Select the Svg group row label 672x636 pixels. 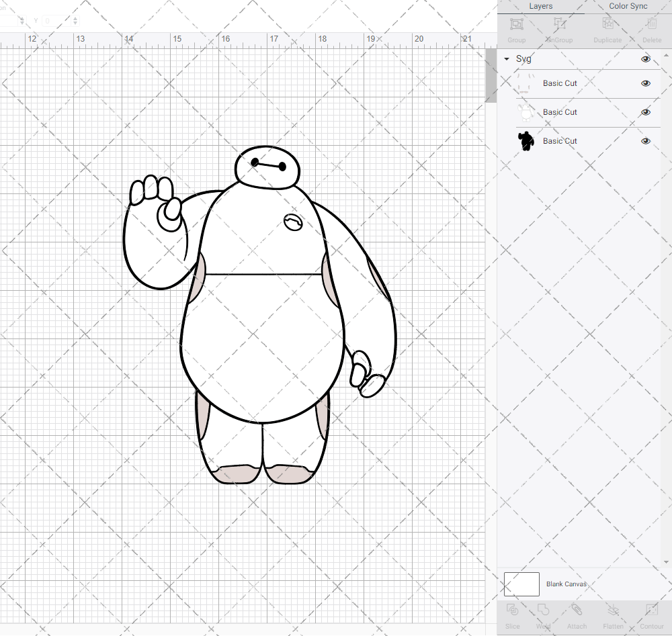tap(523, 59)
